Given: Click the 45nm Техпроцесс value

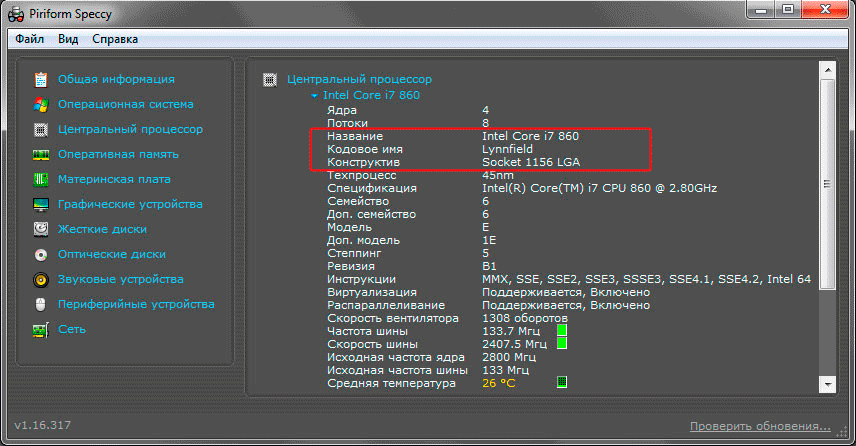Looking at the screenshot, I should (497, 175).
